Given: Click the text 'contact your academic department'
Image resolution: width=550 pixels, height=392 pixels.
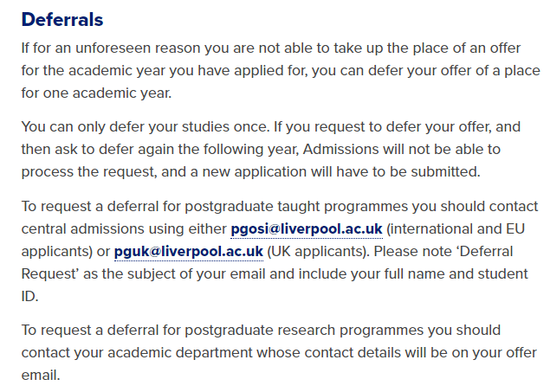Looking at the screenshot, I should click(x=137, y=352).
